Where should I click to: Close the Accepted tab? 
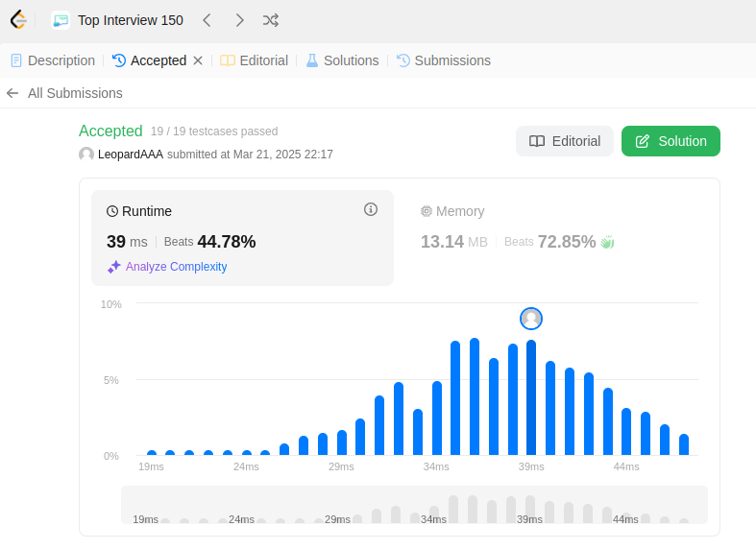(x=198, y=60)
